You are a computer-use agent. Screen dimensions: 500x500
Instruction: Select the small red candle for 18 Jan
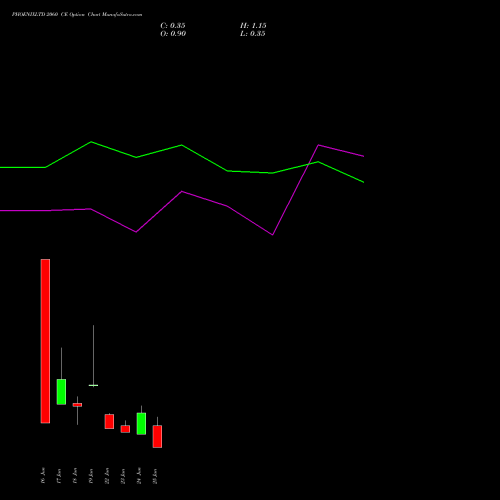click(x=77, y=405)
